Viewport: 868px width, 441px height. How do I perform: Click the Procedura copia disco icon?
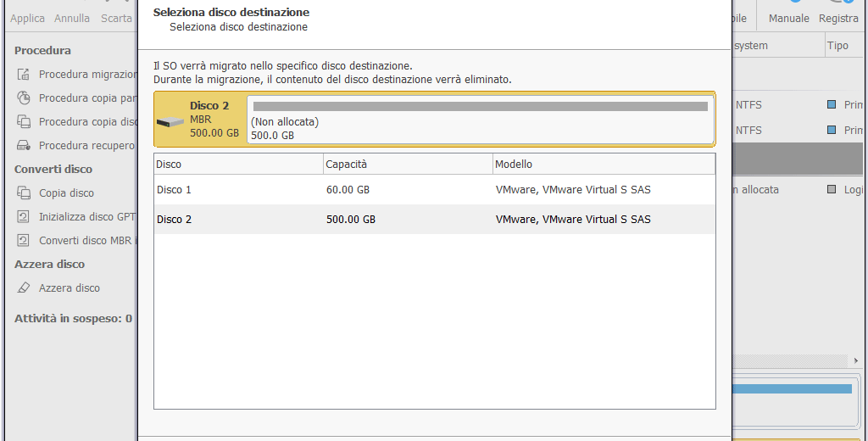(23, 121)
